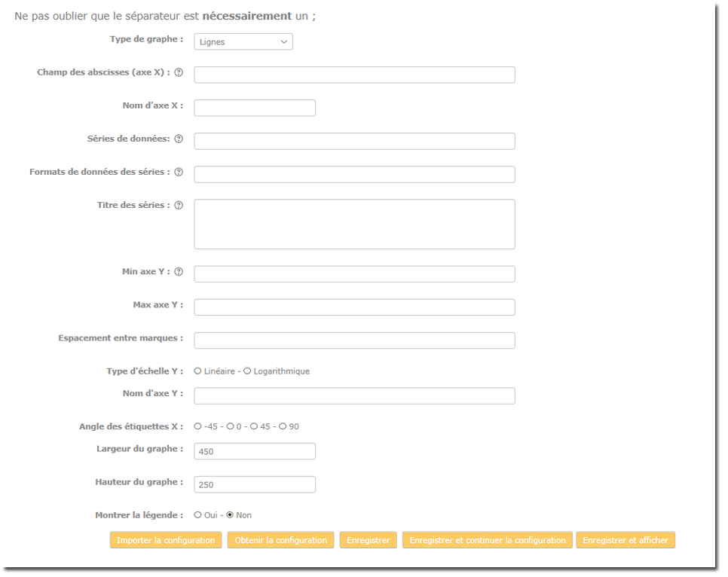This screenshot has width=728, height=577.
Task: Enable legend by selecting Oui
Action: point(198,515)
